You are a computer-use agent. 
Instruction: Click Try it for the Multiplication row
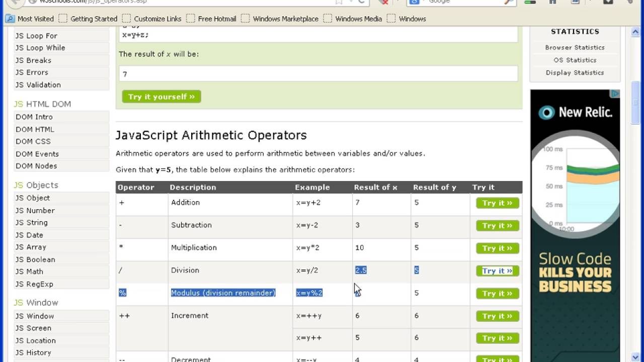pos(498,248)
